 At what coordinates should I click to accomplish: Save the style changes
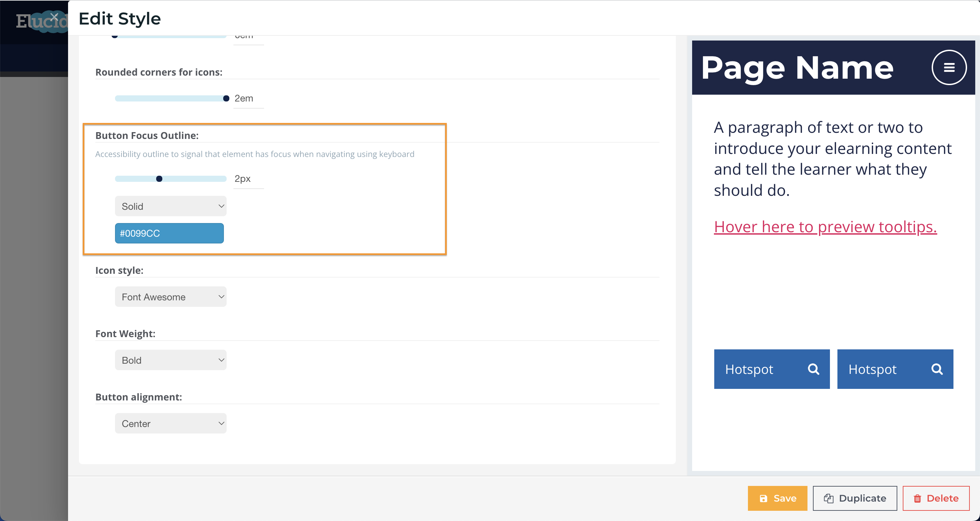click(777, 498)
